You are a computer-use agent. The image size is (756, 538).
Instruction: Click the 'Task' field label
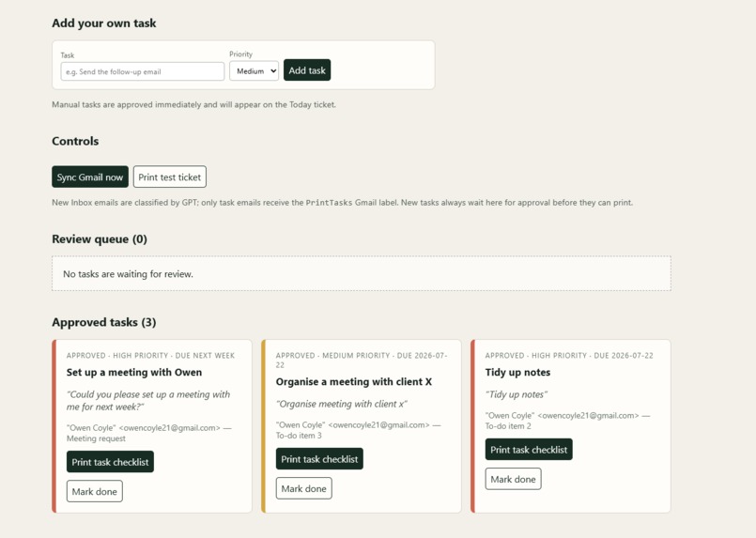(x=68, y=55)
